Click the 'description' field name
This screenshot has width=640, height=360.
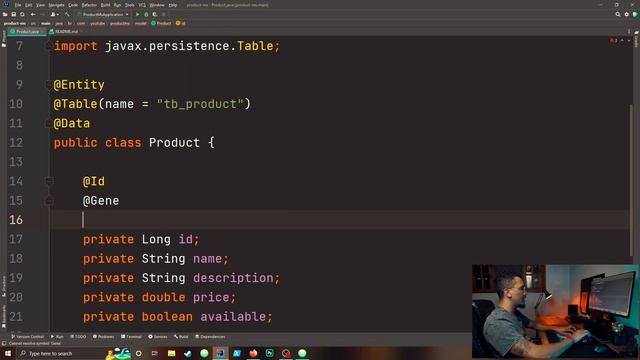click(233, 278)
